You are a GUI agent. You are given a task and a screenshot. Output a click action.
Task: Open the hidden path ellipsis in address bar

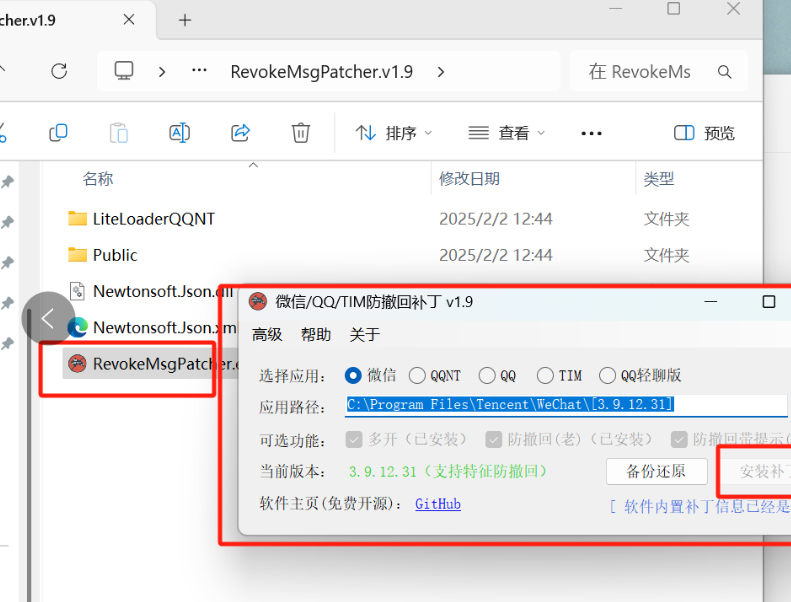pos(199,71)
